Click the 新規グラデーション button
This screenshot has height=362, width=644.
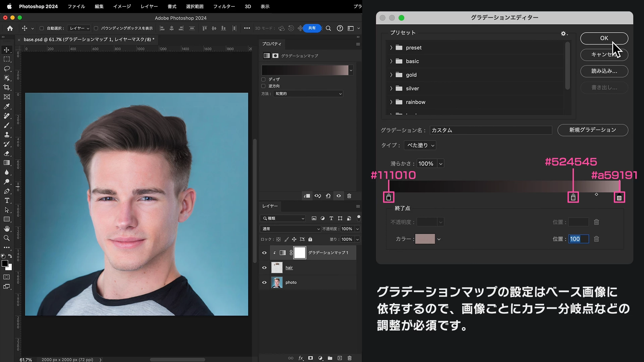click(x=592, y=130)
